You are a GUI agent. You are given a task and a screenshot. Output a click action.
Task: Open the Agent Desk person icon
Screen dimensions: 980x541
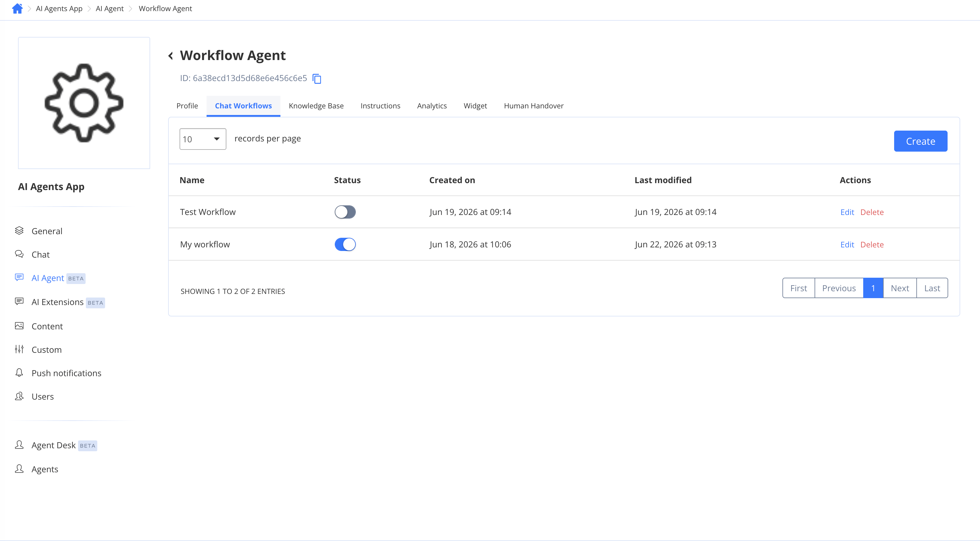(x=20, y=445)
